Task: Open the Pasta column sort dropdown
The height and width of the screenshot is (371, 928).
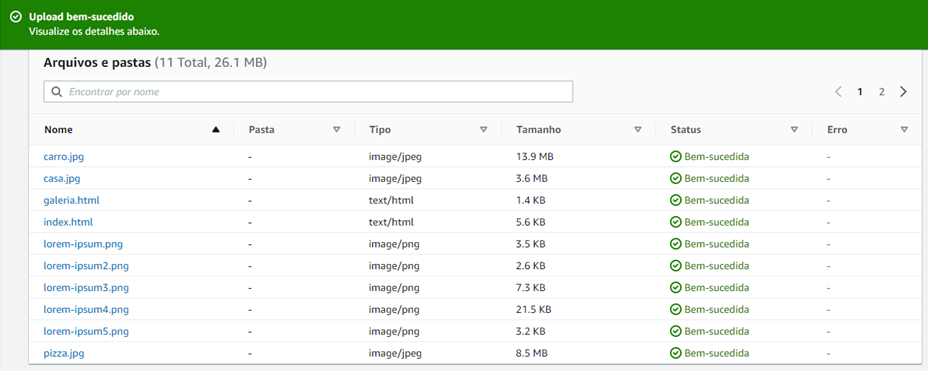Action: (x=337, y=130)
